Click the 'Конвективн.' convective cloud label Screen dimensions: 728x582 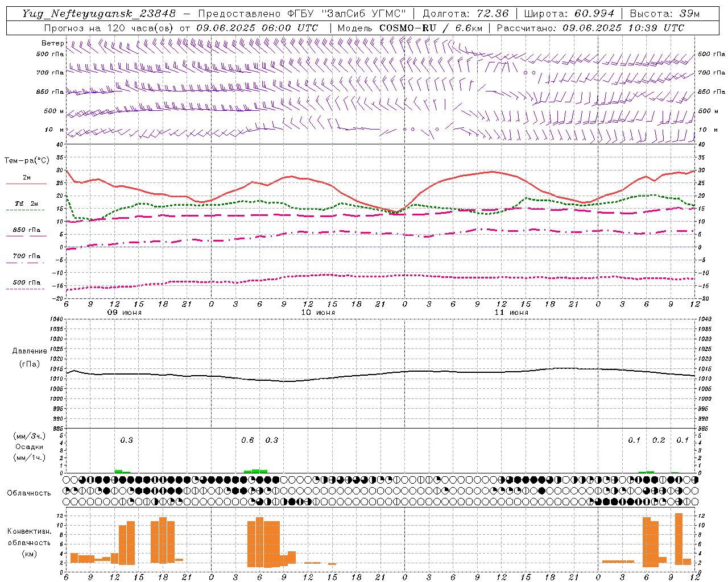pos(30,531)
